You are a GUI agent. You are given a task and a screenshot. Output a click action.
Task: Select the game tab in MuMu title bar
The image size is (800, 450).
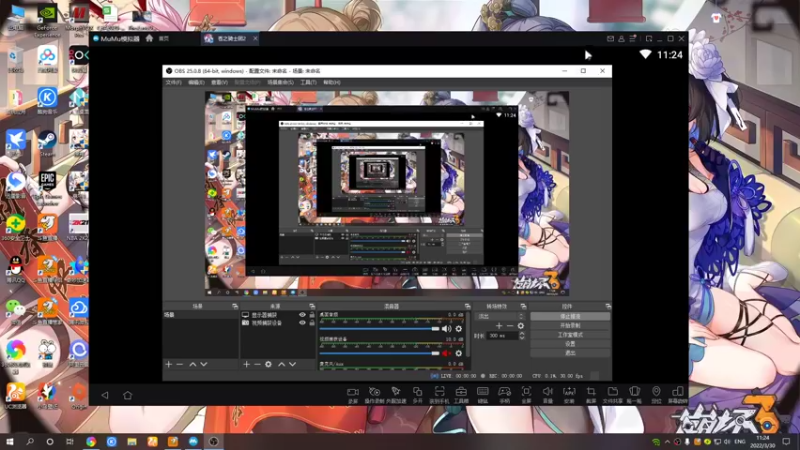pyautogui.click(x=231, y=39)
